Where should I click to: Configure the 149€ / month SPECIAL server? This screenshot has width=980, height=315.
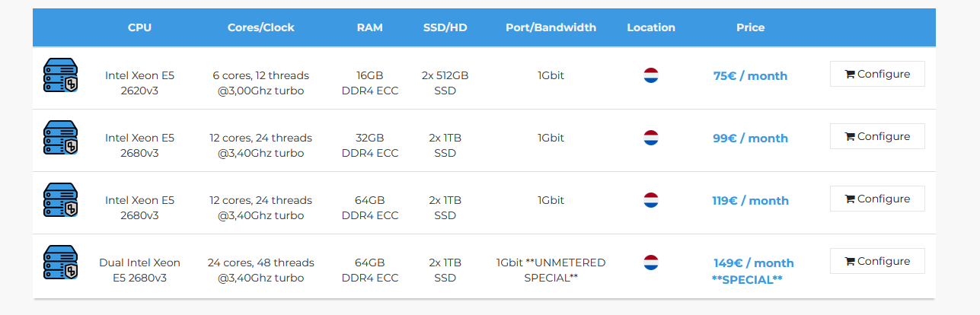tap(877, 261)
